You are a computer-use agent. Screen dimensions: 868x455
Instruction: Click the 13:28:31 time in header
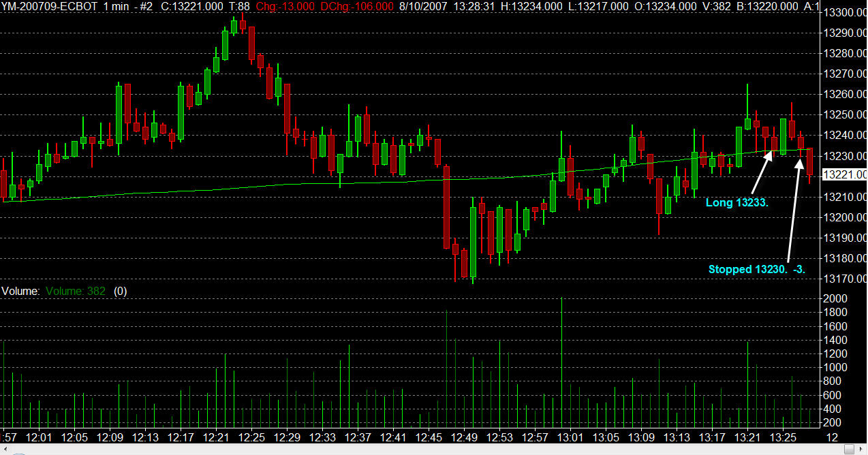click(473, 6)
